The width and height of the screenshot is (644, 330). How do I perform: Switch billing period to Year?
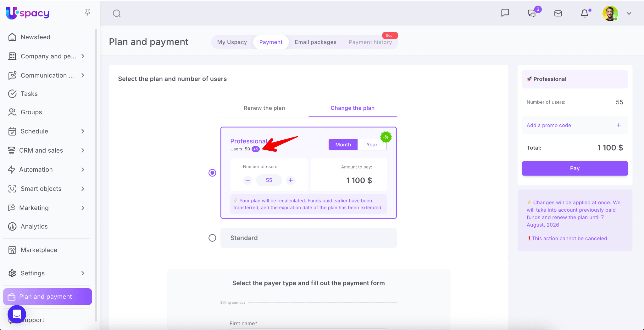click(372, 145)
